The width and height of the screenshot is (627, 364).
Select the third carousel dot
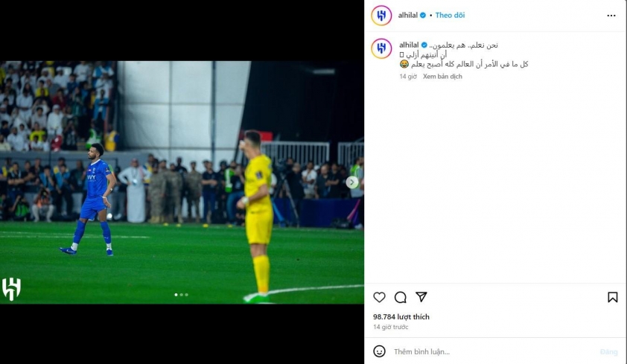[x=186, y=295]
